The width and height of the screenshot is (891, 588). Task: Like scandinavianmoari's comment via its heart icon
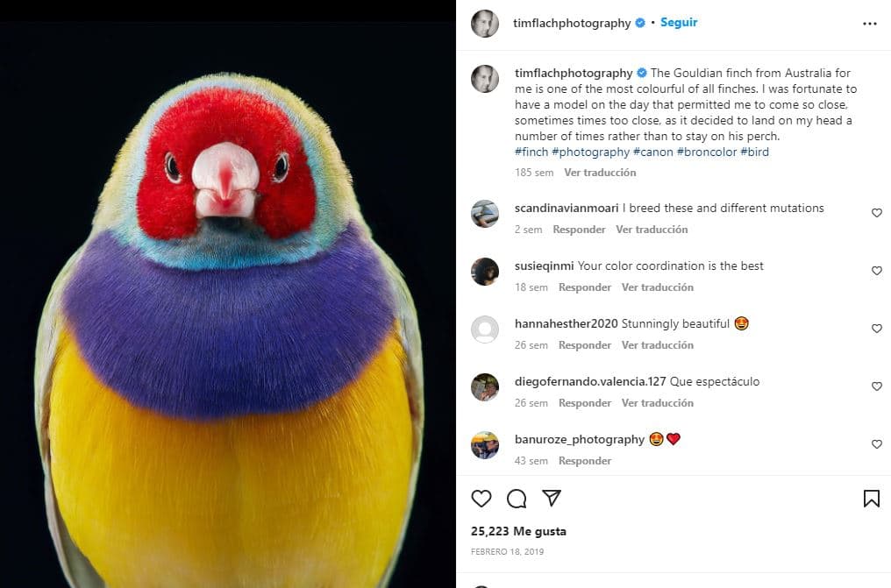pos(877,212)
